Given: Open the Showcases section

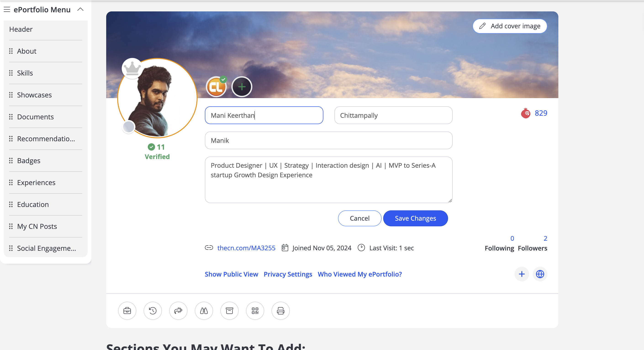Looking at the screenshot, I should click(34, 95).
